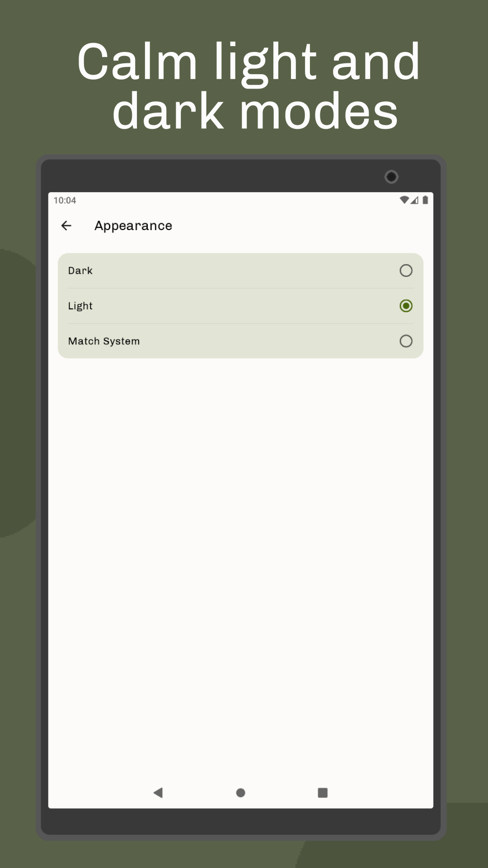The width and height of the screenshot is (488, 868).
Task: Click the "Calm light and" headline line
Action: (249, 61)
